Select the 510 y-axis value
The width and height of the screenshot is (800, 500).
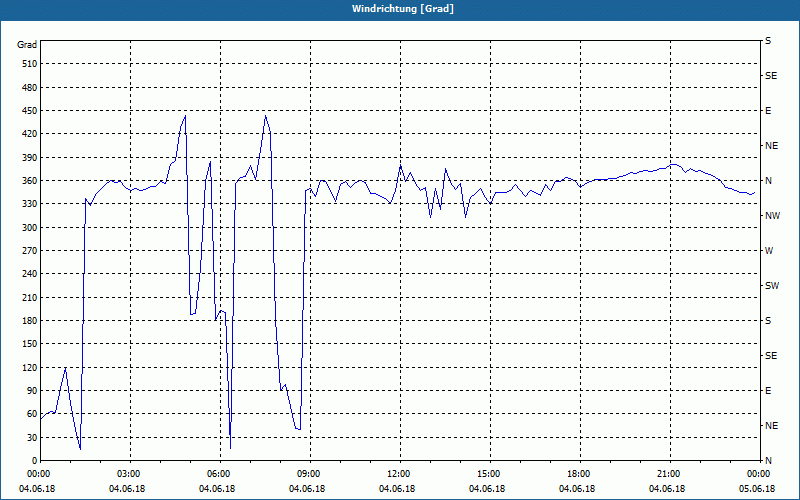click(30, 64)
